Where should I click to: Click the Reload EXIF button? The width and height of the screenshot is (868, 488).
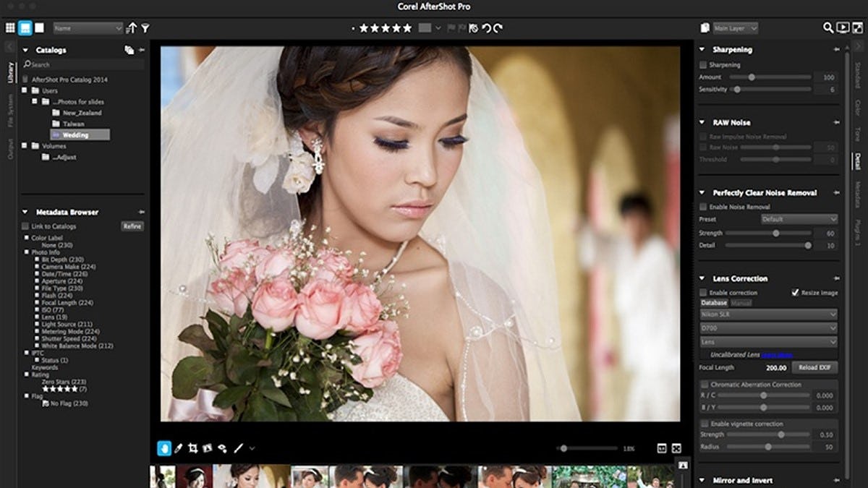(x=814, y=367)
